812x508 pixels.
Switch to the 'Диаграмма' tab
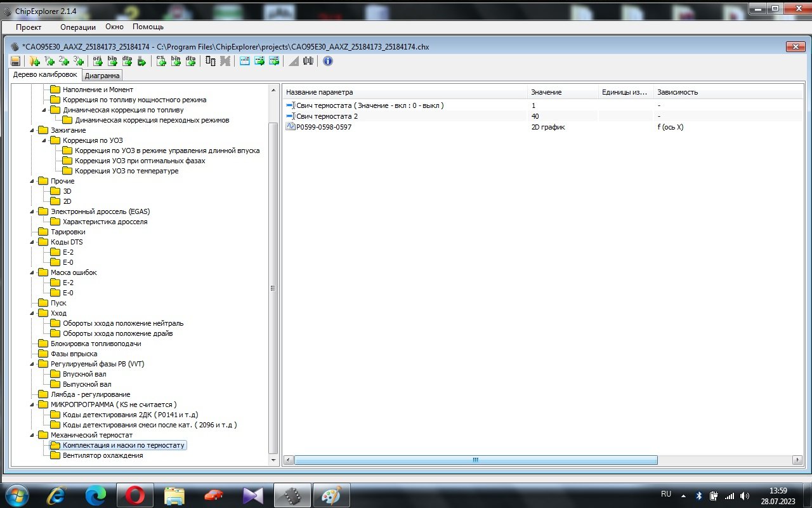(102, 76)
